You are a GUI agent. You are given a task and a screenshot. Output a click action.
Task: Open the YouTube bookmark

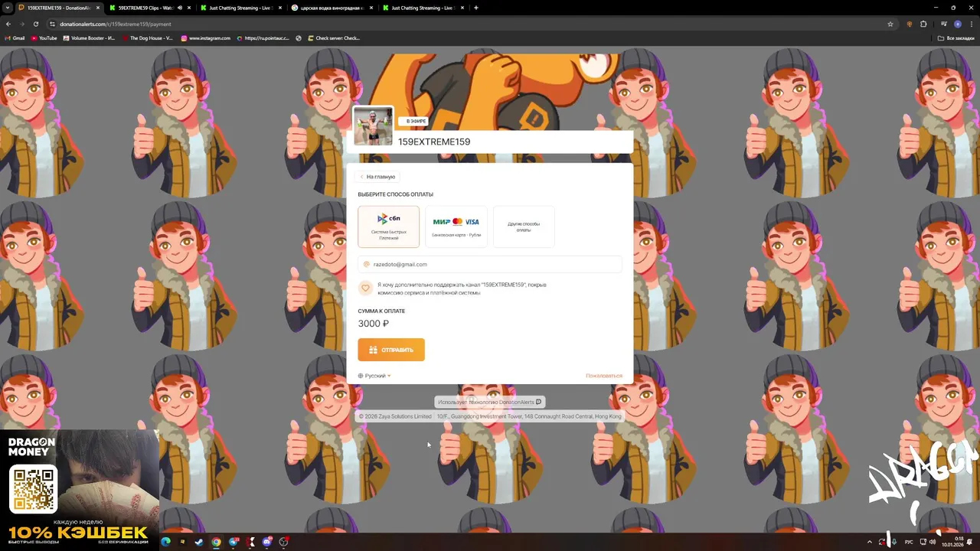44,37
